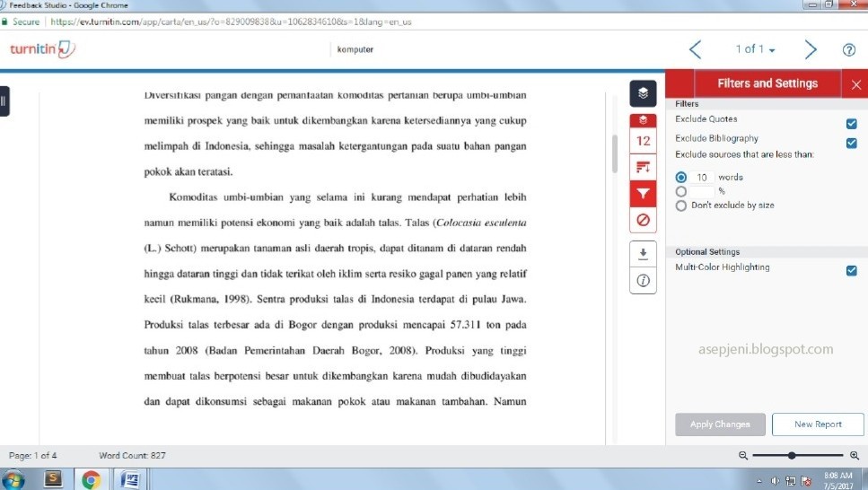
Task: Click the New Report button
Action: pos(818,424)
